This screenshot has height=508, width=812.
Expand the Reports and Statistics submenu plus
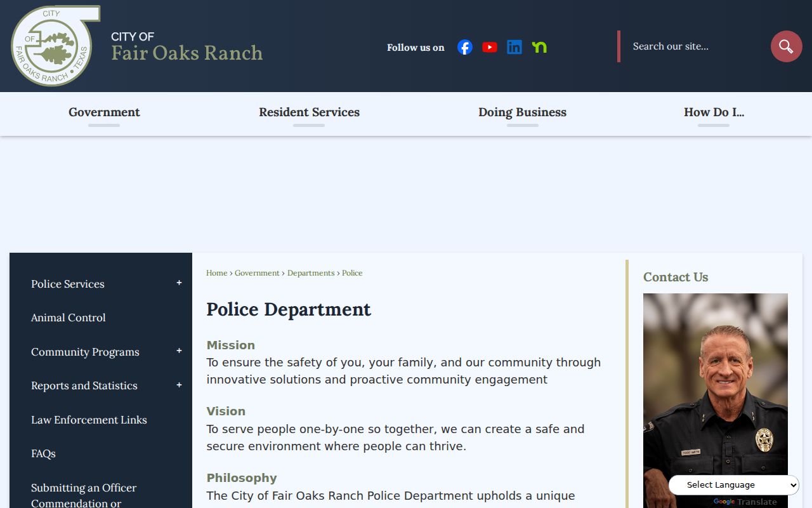click(x=179, y=385)
